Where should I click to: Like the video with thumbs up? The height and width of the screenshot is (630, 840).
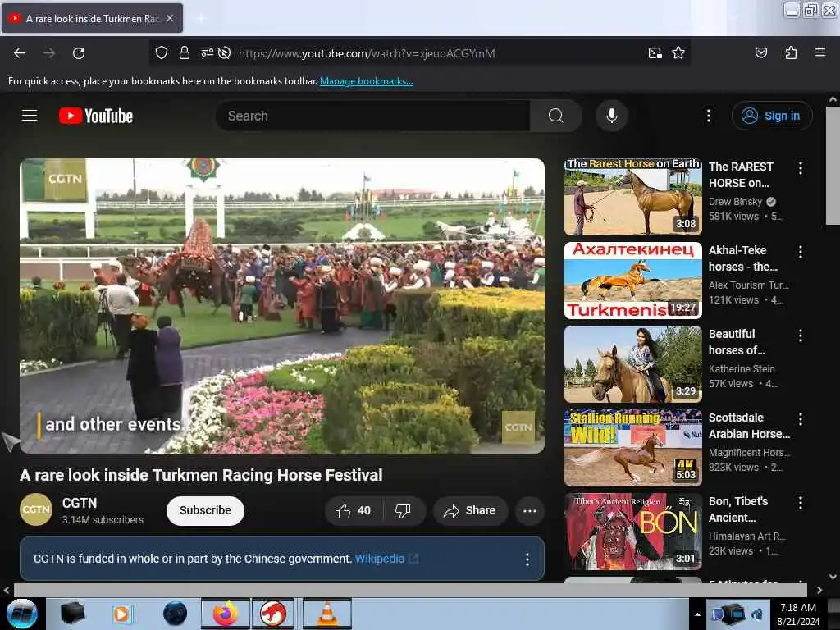click(x=354, y=511)
